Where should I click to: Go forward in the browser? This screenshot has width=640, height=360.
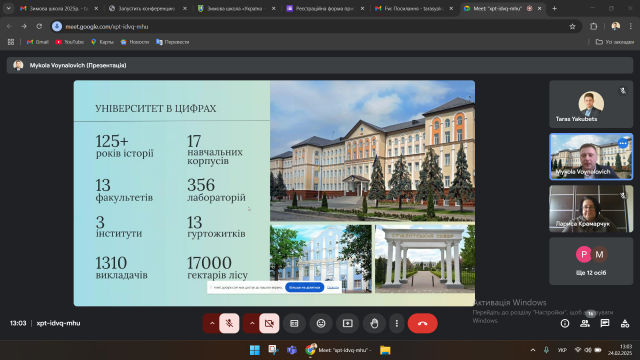[x=24, y=26]
